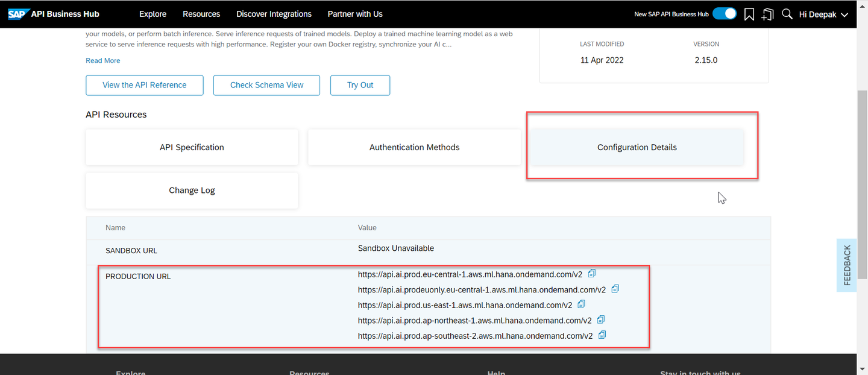The width and height of the screenshot is (868, 375).
Task: Copy the us-east-1 production URL
Action: coord(582,304)
